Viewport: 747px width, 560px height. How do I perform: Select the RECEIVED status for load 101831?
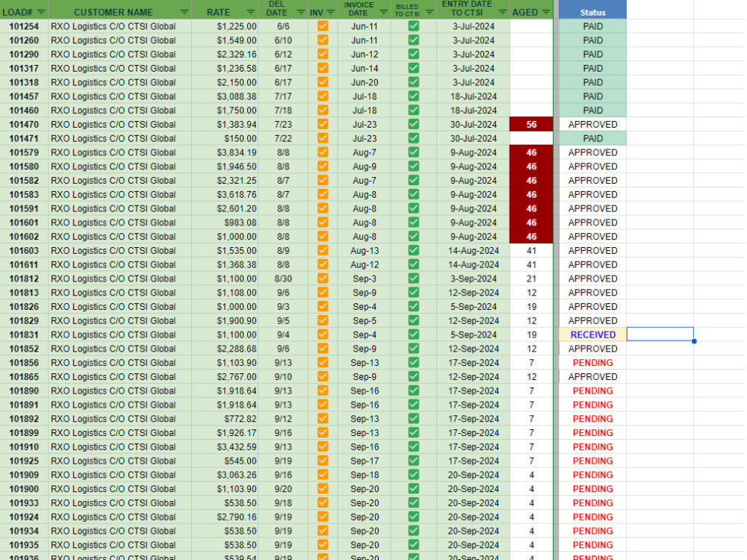pos(592,335)
